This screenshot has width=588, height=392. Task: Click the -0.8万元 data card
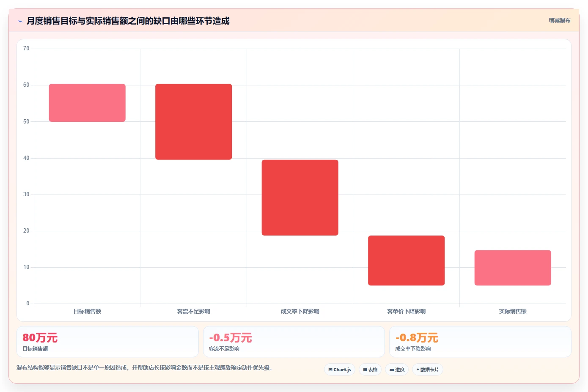[480, 342]
